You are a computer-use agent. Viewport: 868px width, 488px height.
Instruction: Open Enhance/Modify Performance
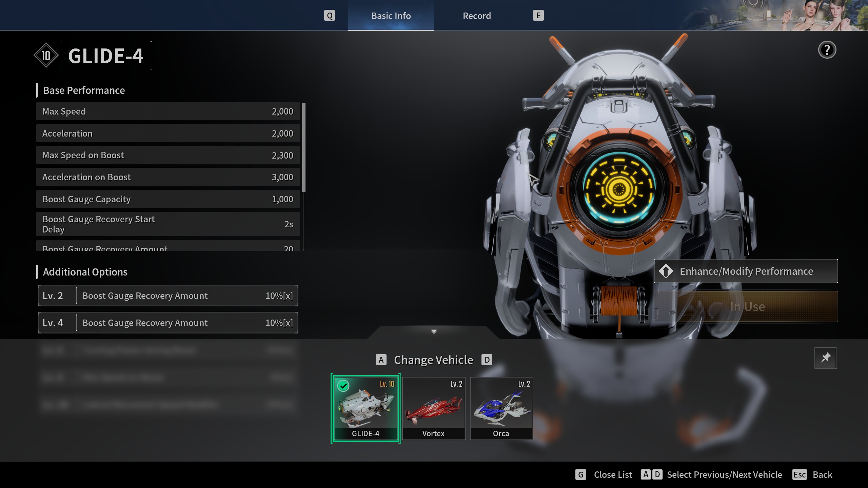pos(746,271)
